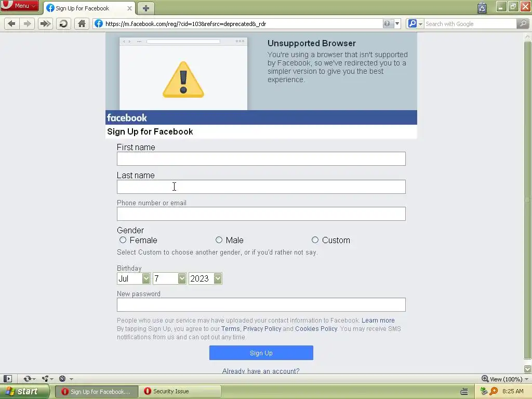
Task: Open the zoom level dropdown arrow
Action: pyautogui.click(x=527, y=379)
